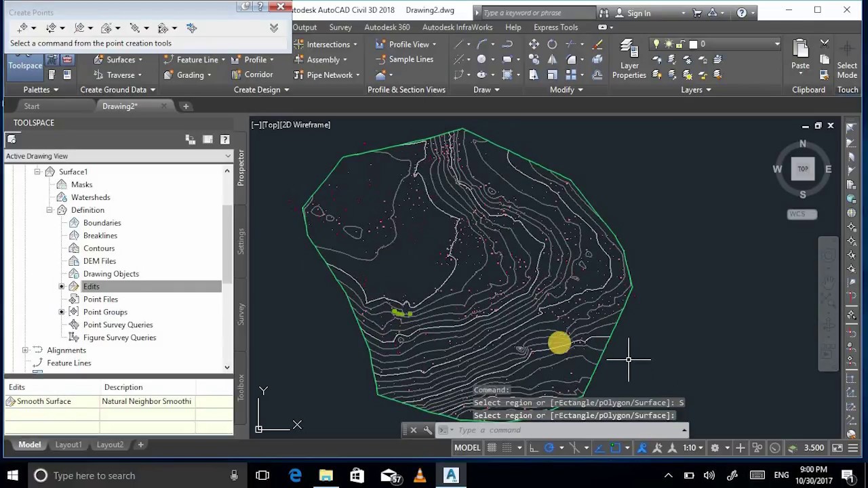Image resolution: width=868 pixels, height=488 pixels.
Task: Click the Cut scissors icon in Clipboard
Action: tap(825, 45)
